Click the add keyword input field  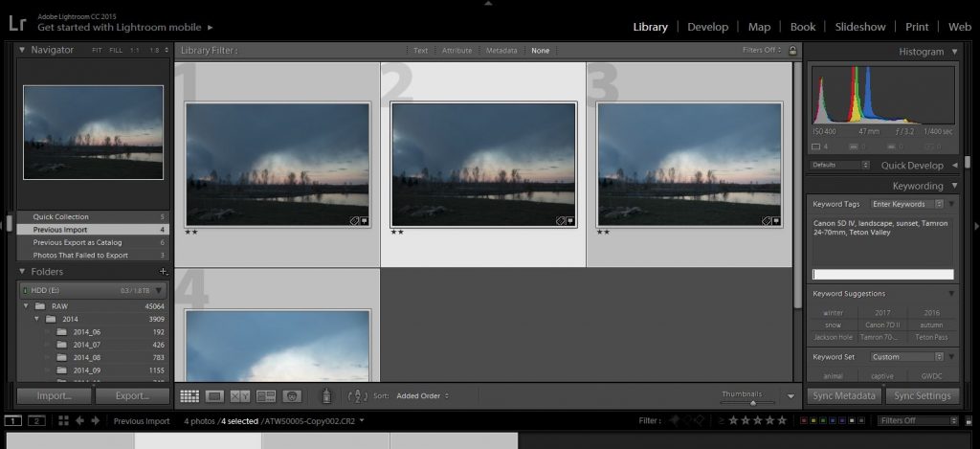pyautogui.click(x=882, y=275)
